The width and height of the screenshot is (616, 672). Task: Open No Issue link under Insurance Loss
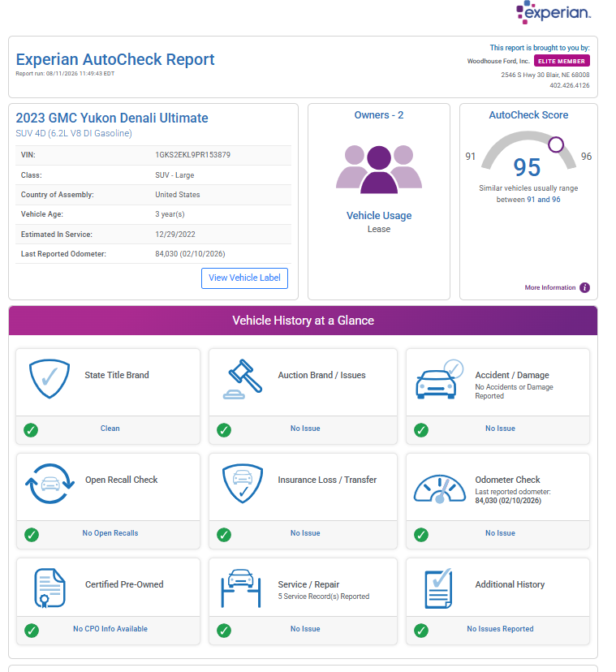[x=305, y=533]
